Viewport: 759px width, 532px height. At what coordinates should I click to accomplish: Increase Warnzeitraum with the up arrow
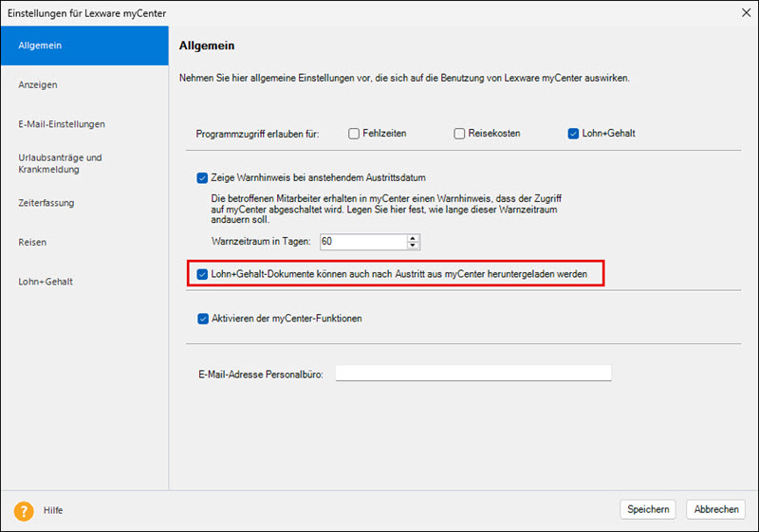pyautogui.click(x=413, y=238)
